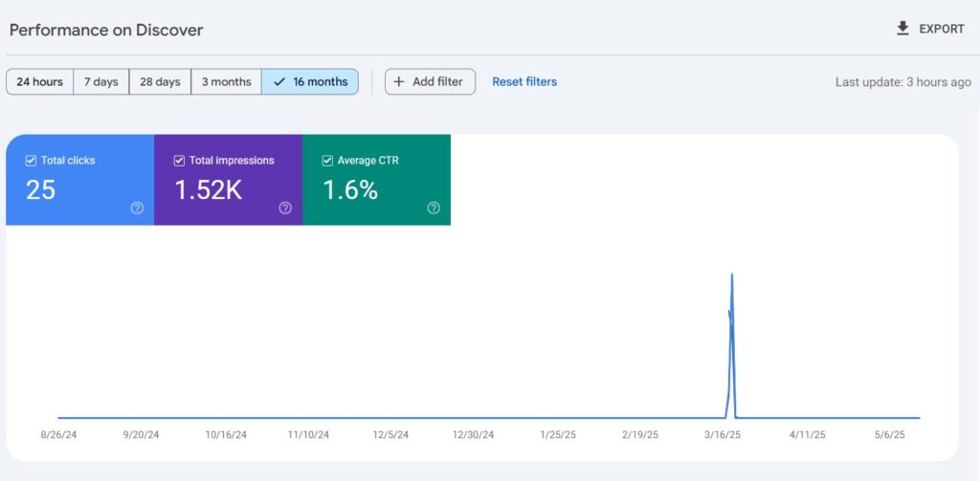Click the 1.6% Average CTR value

[x=349, y=190]
